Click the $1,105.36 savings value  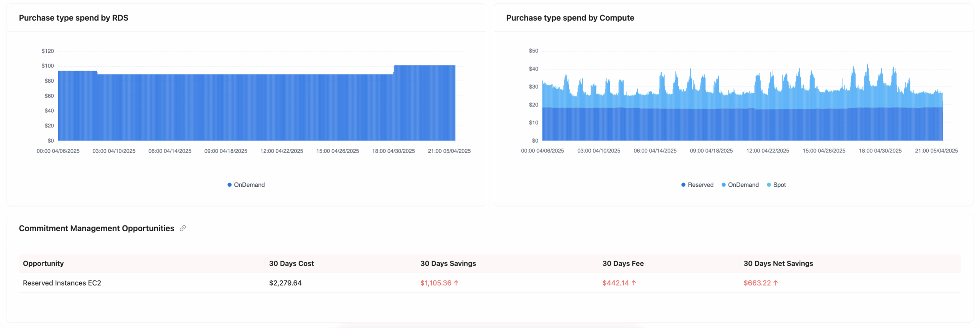[x=436, y=283]
